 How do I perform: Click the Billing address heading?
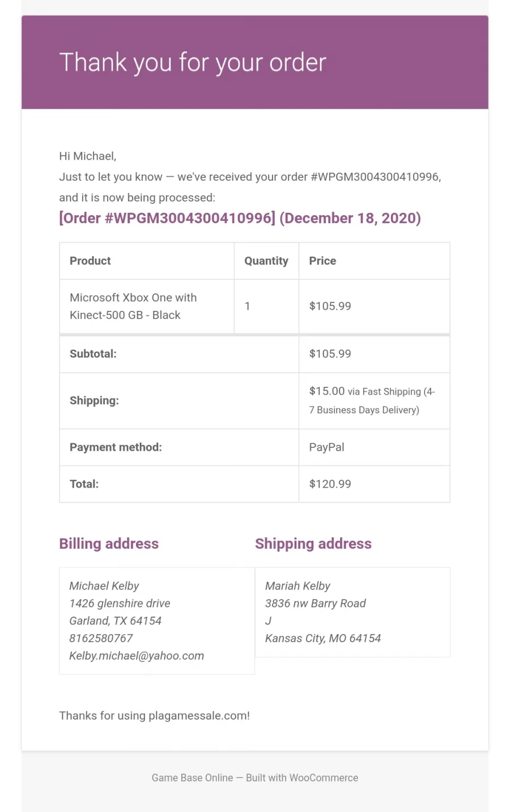109,544
